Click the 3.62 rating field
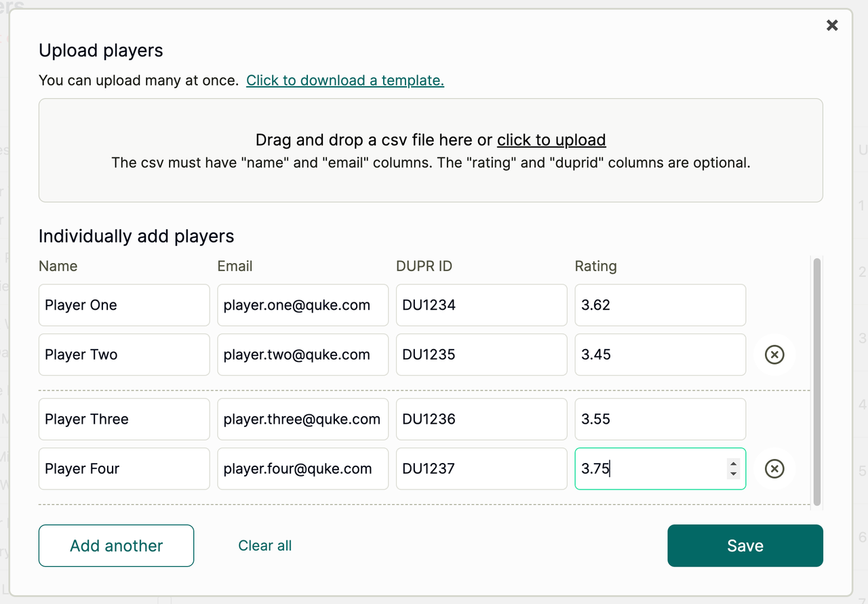 pyautogui.click(x=660, y=305)
